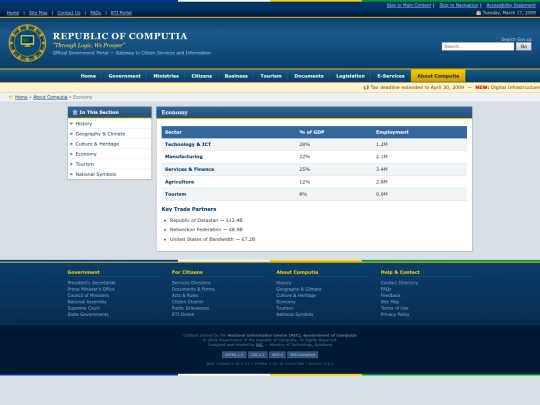This screenshot has height=405, width=540.
Task: Click the 'Agriculture' sector cell
Action: click(179, 182)
